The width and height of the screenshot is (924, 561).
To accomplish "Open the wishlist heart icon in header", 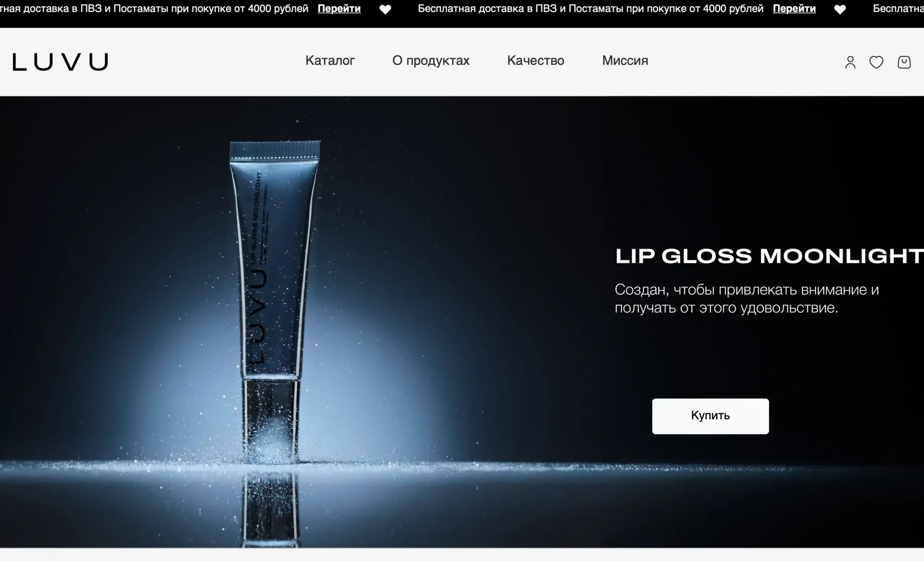I will click(876, 62).
